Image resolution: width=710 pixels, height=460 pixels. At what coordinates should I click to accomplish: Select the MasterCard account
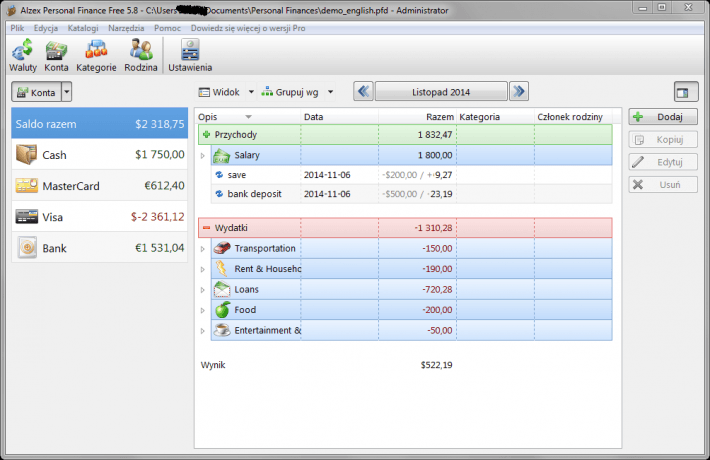[x=100, y=186]
